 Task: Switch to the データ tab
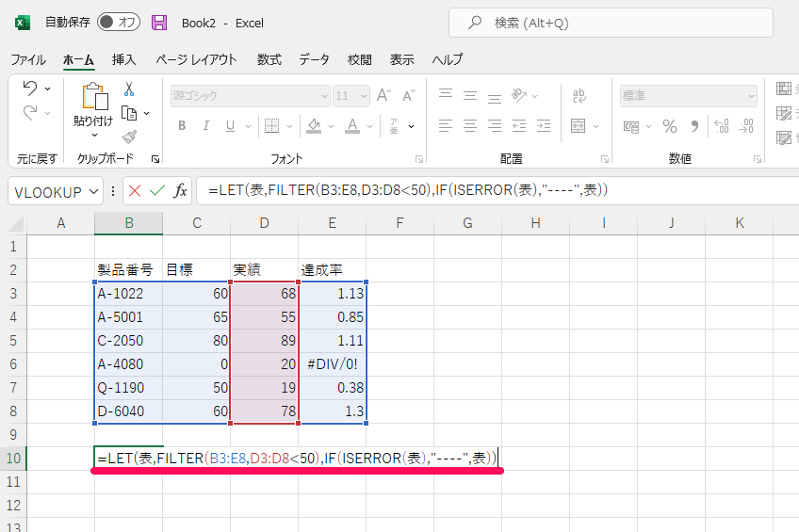tap(315, 60)
